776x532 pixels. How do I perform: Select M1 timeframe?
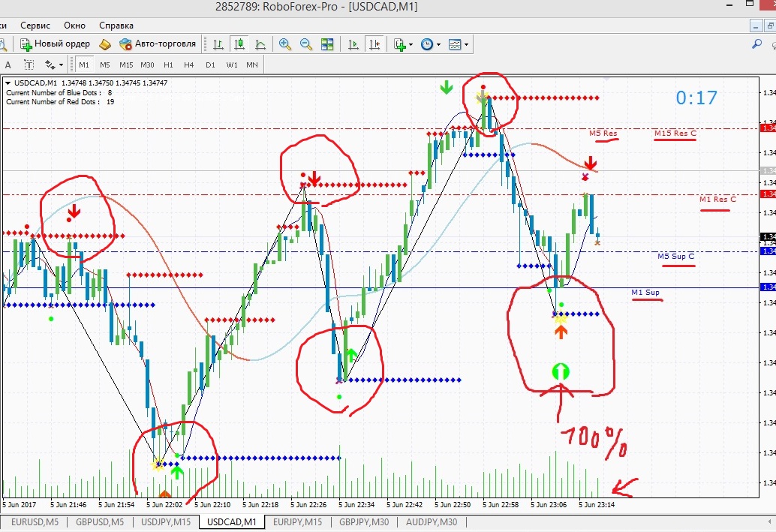click(84, 65)
